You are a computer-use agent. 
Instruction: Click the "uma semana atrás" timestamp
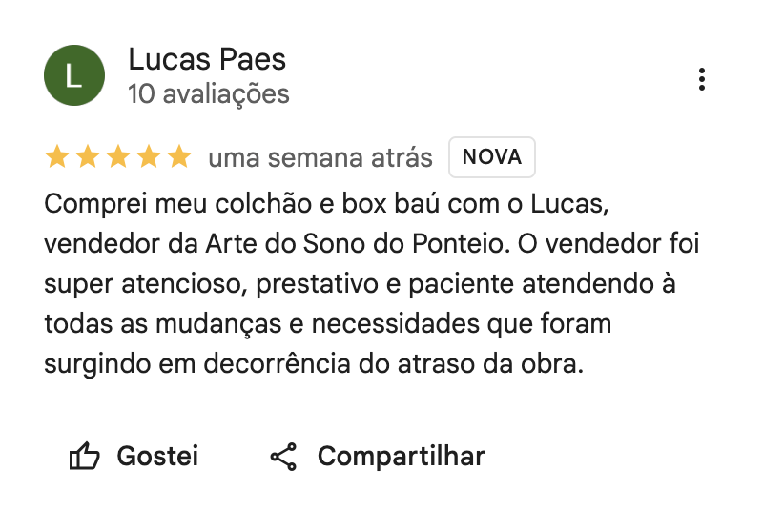[320, 157]
